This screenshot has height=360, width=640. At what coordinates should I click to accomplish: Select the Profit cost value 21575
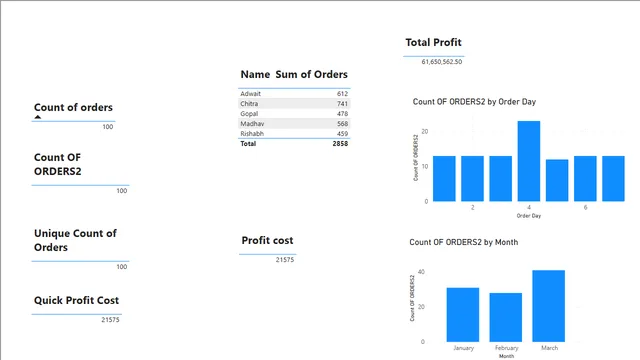point(285,260)
